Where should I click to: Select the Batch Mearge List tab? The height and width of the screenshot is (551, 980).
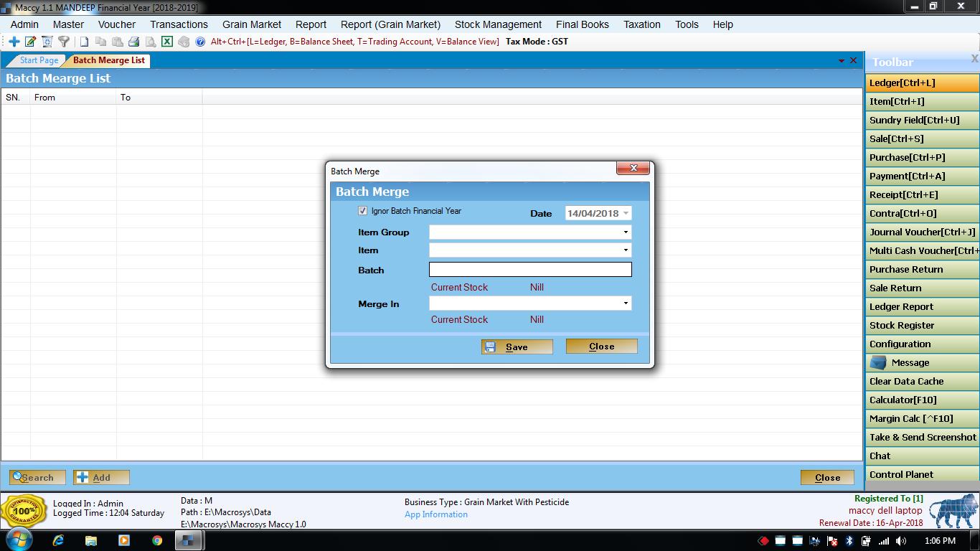point(109,60)
